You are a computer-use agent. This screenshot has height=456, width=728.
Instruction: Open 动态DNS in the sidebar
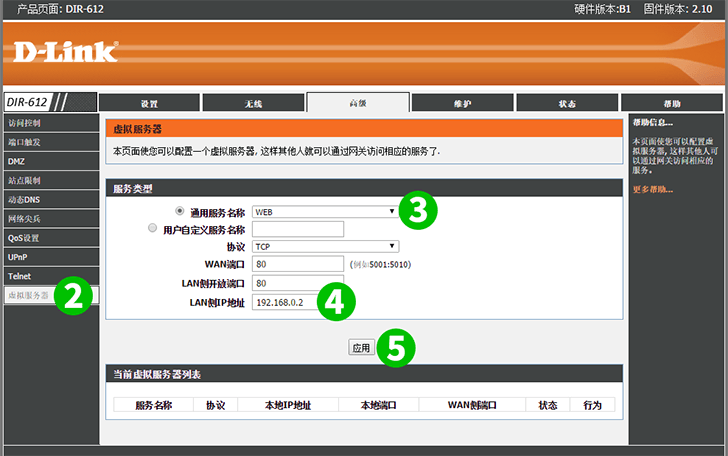coord(51,200)
